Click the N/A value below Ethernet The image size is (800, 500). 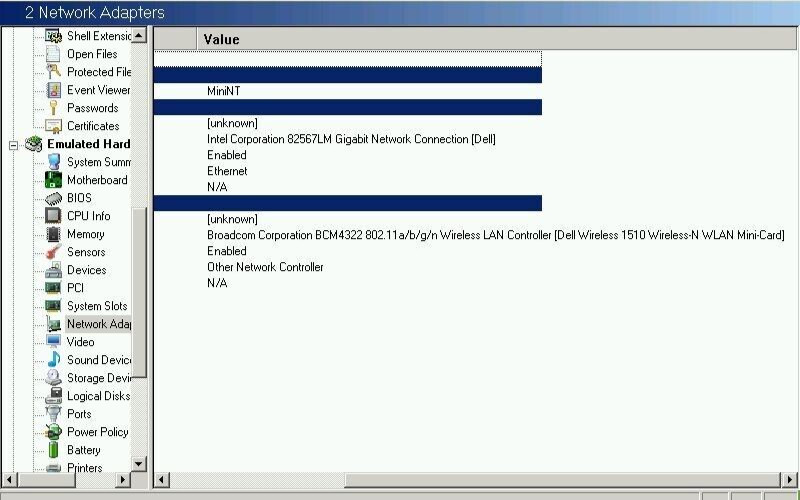[217, 187]
